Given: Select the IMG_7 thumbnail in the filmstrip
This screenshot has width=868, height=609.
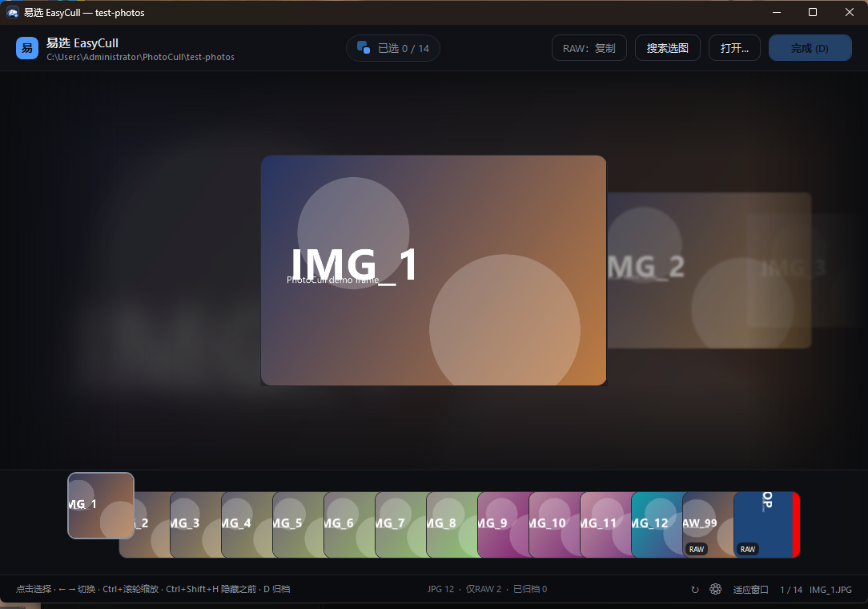Looking at the screenshot, I should tap(401, 525).
